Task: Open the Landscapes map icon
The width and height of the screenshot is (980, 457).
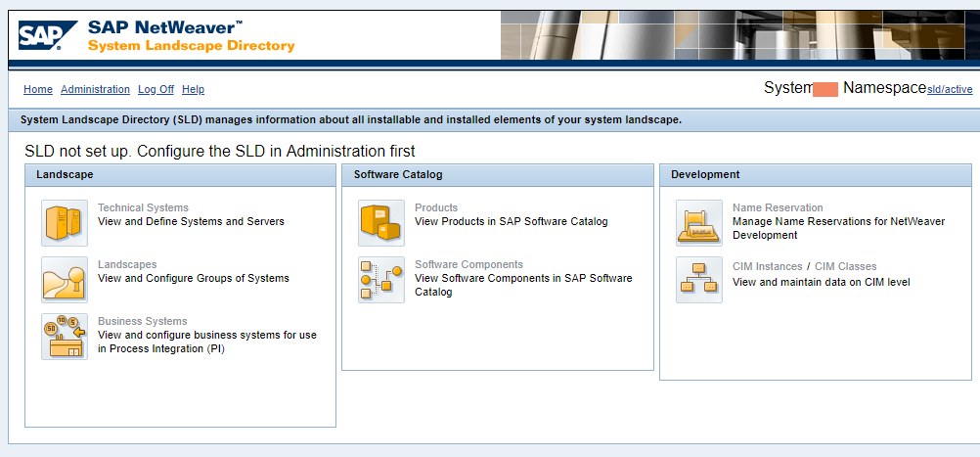Action: pos(65,280)
